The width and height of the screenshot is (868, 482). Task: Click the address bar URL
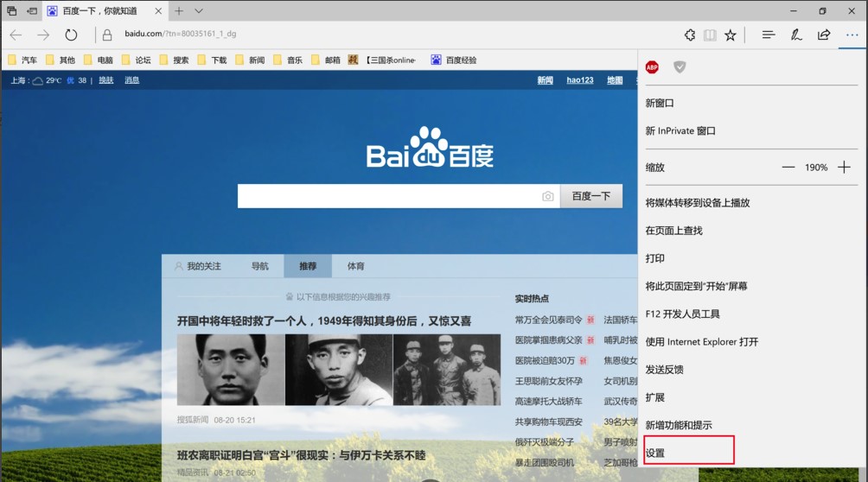tap(181, 34)
